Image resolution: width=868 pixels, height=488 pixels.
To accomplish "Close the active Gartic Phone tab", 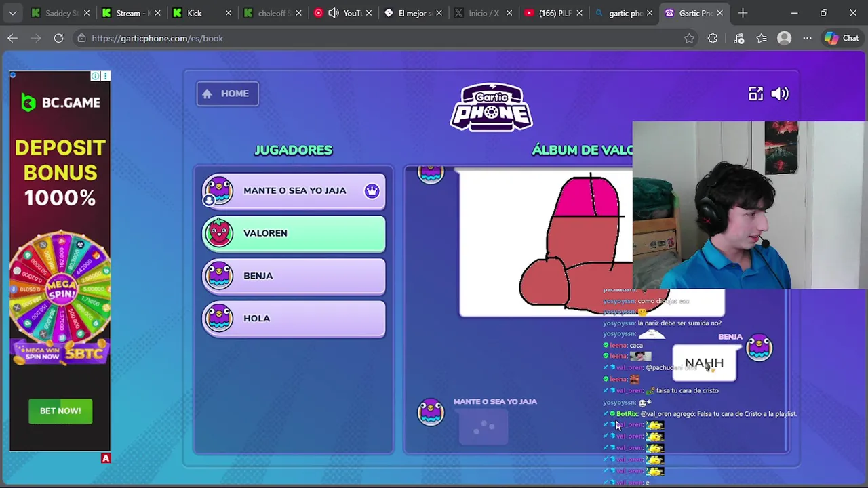I will point(719,13).
